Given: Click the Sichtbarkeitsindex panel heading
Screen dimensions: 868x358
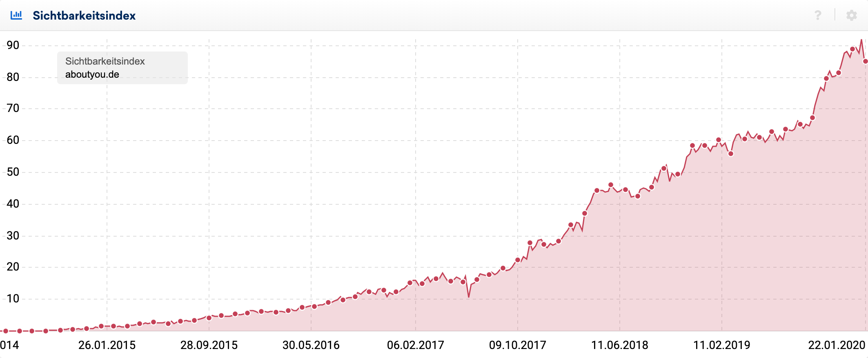Looking at the screenshot, I should coord(84,16).
